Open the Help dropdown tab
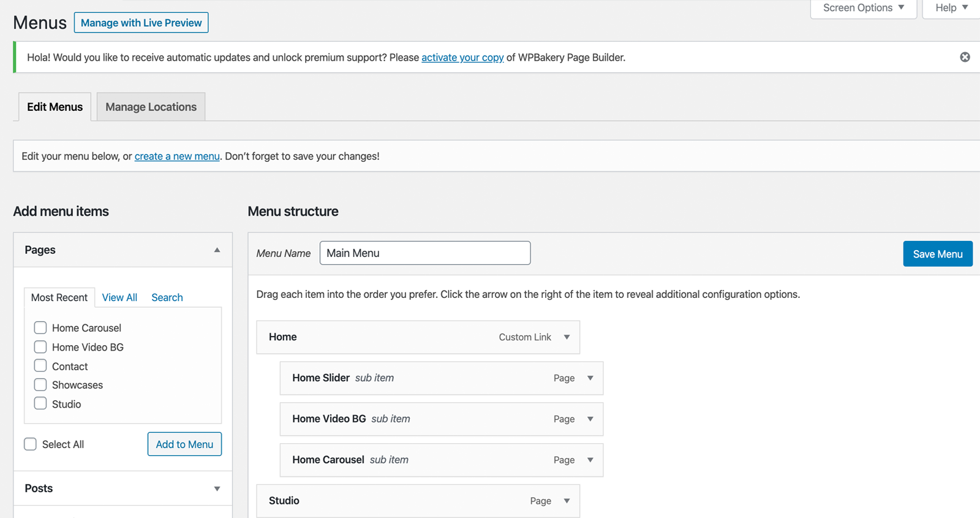The image size is (980, 518). [x=951, y=8]
